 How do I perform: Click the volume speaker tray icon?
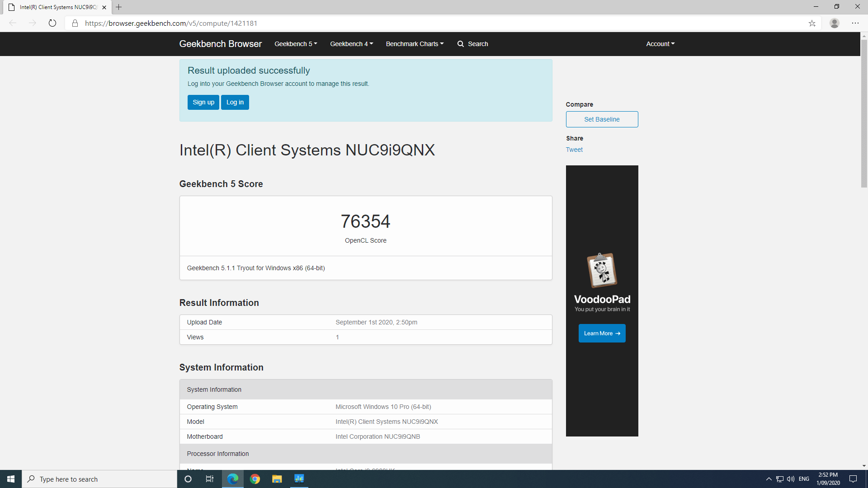tap(791, 479)
